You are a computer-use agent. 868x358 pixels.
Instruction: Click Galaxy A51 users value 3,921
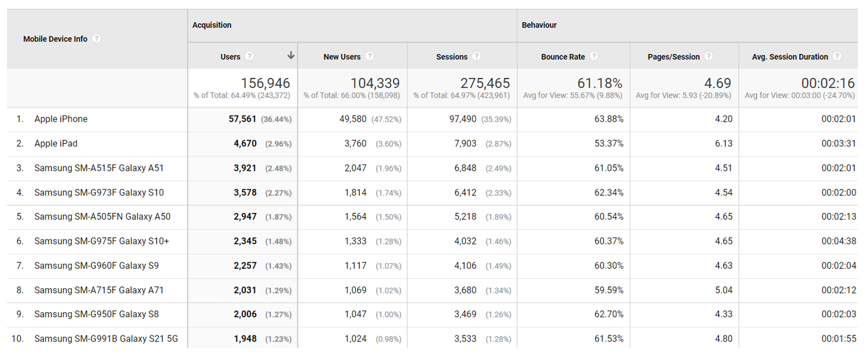tap(245, 168)
